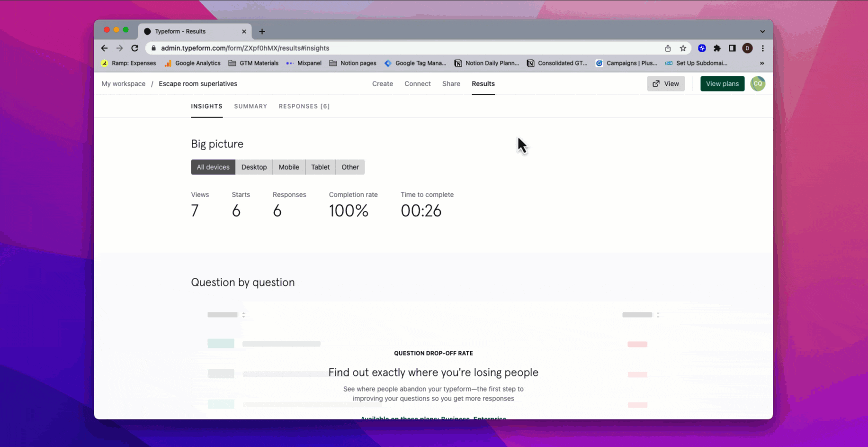
Task: Open the Notion Daily Planner bookmark
Action: [487, 63]
